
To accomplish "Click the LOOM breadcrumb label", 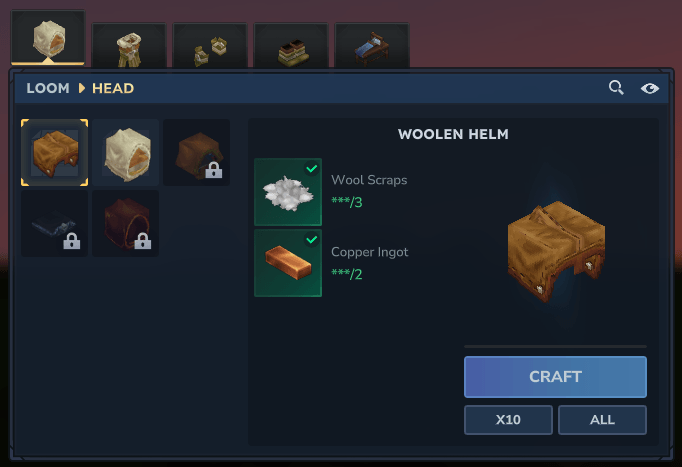I will (48, 88).
